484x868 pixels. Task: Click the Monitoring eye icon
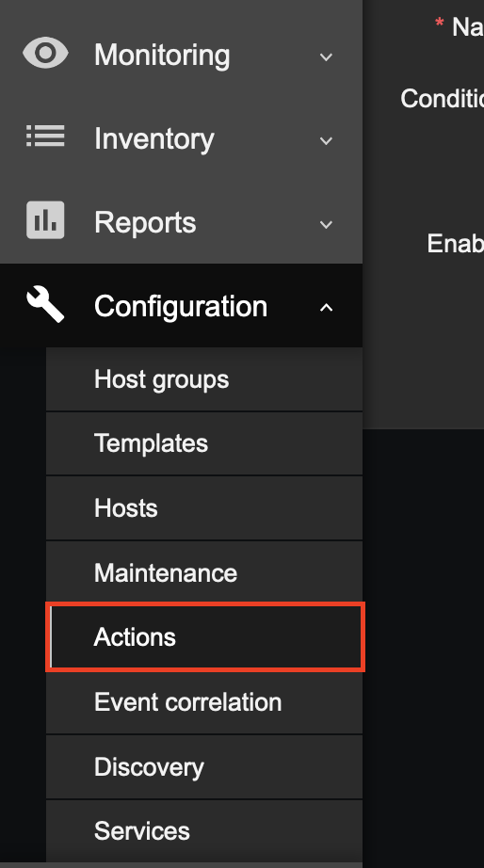pyautogui.click(x=45, y=53)
